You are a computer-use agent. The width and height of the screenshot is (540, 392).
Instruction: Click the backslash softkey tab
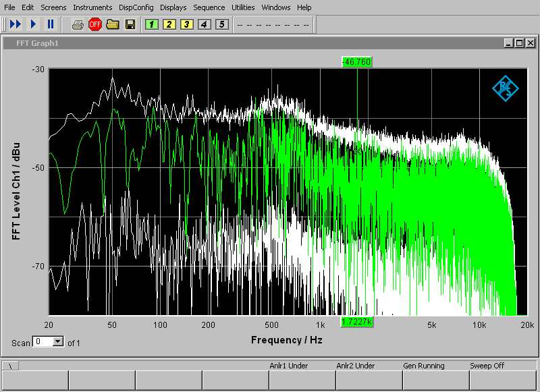[10, 366]
